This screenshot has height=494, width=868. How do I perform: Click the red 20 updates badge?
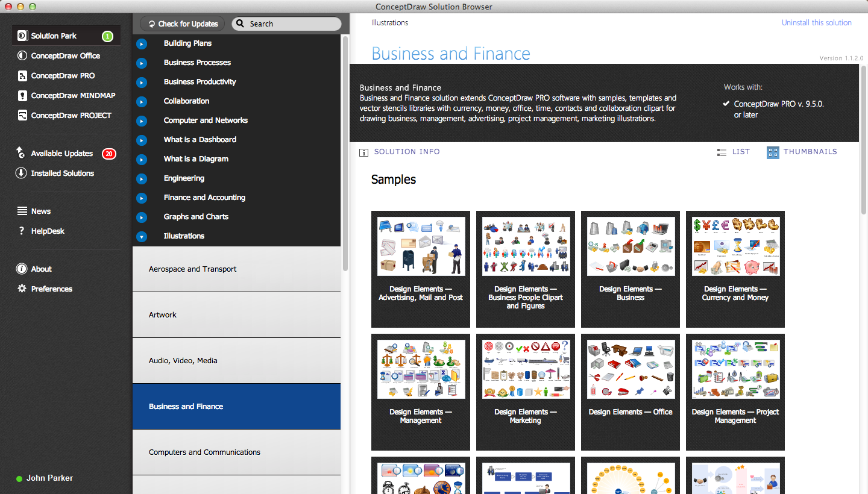click(108, 154)
